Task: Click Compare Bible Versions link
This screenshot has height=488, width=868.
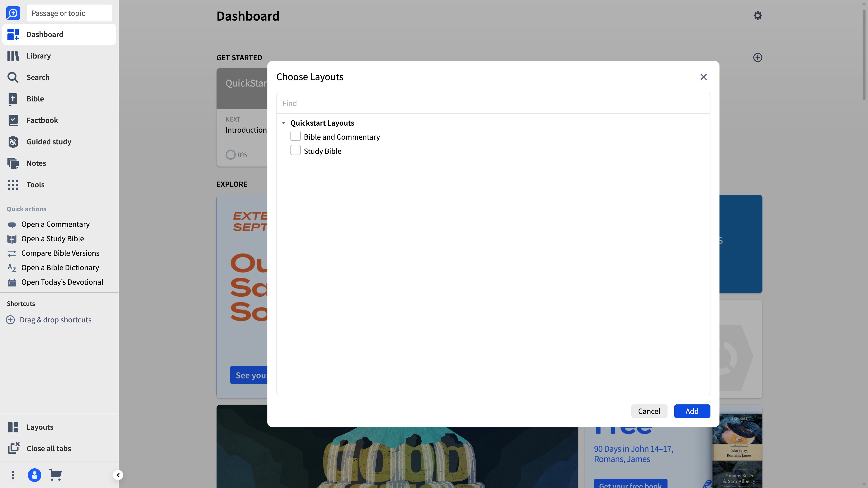Action: 60,253
